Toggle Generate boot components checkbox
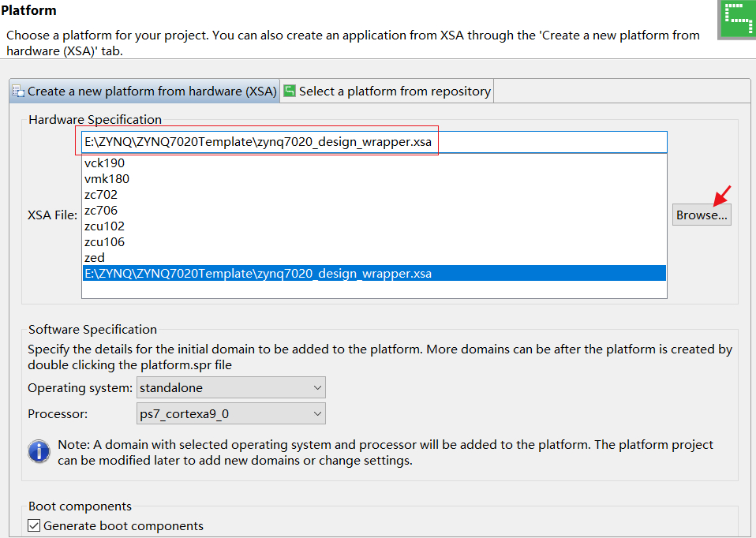The height and width of the screenshot is (538, 756). (34, 525)
